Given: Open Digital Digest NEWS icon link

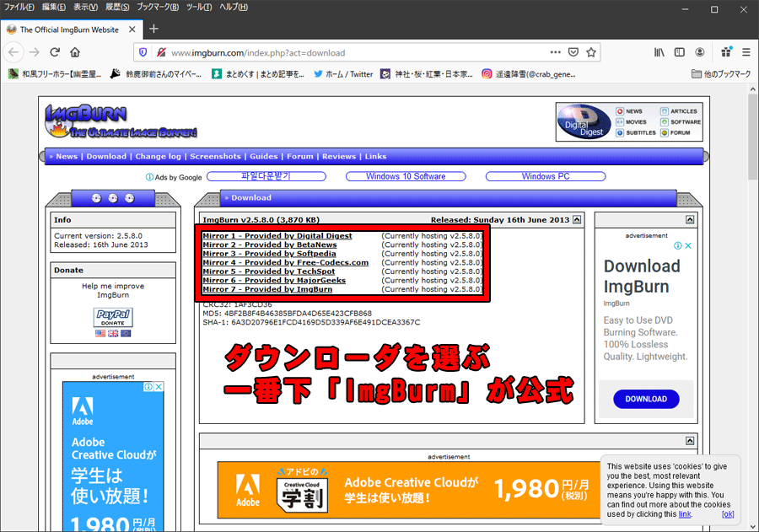Looking at the screenshot, I should pyautogui.click(x=629, y=111).
